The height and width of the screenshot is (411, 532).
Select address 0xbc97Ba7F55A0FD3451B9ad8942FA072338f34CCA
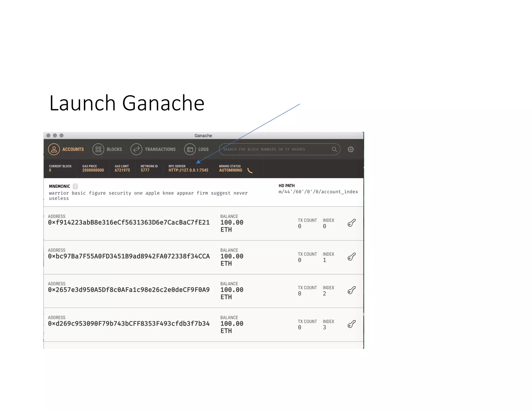(x=129, y=256)
